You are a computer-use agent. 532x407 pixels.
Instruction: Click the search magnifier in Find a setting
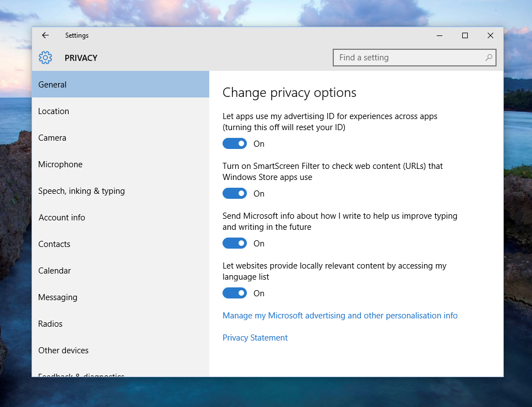coord(488,57)
